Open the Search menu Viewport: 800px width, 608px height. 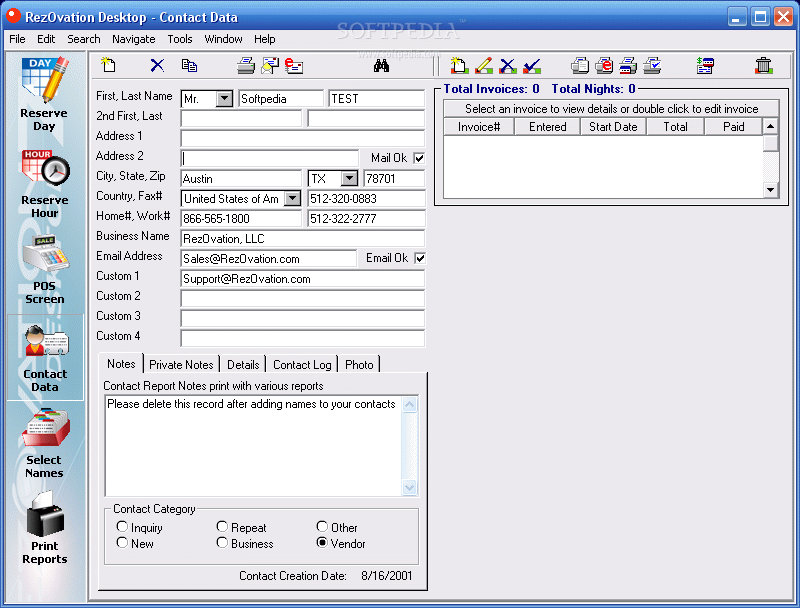[x=84, y=39]
